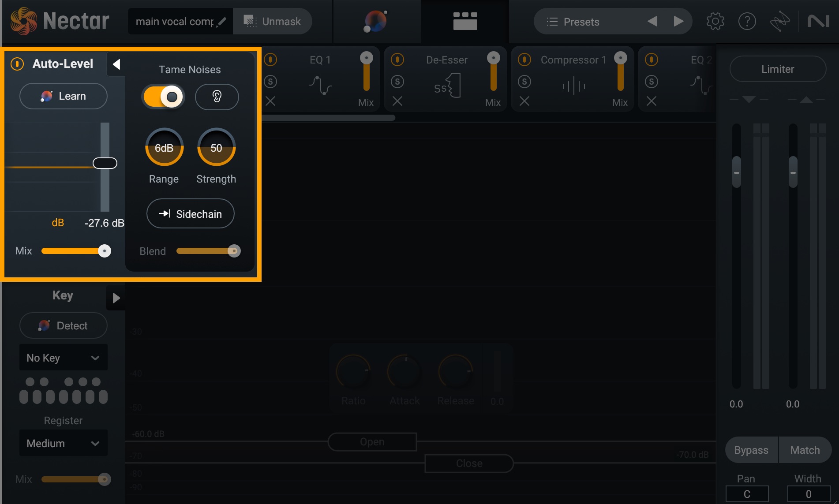839x504 pixels.
Task: Click the Auto-Level target level handle
Action: (x=105, y=163)
